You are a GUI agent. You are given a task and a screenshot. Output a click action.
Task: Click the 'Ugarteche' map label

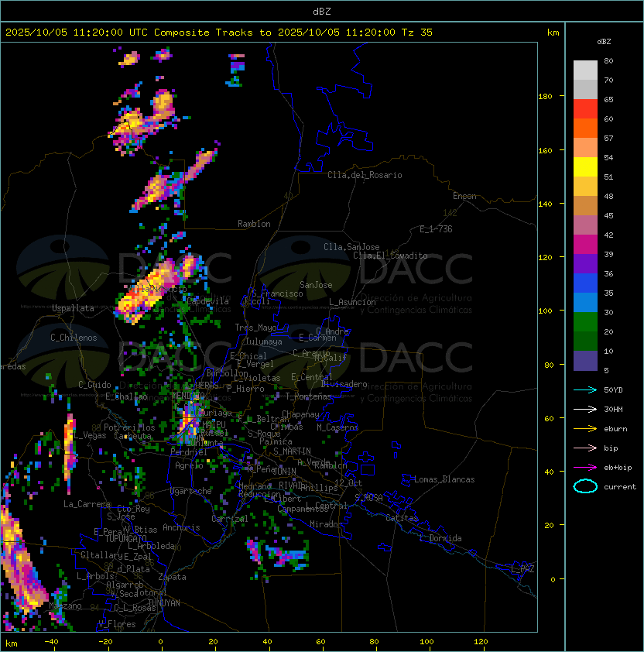pos(191,491)
